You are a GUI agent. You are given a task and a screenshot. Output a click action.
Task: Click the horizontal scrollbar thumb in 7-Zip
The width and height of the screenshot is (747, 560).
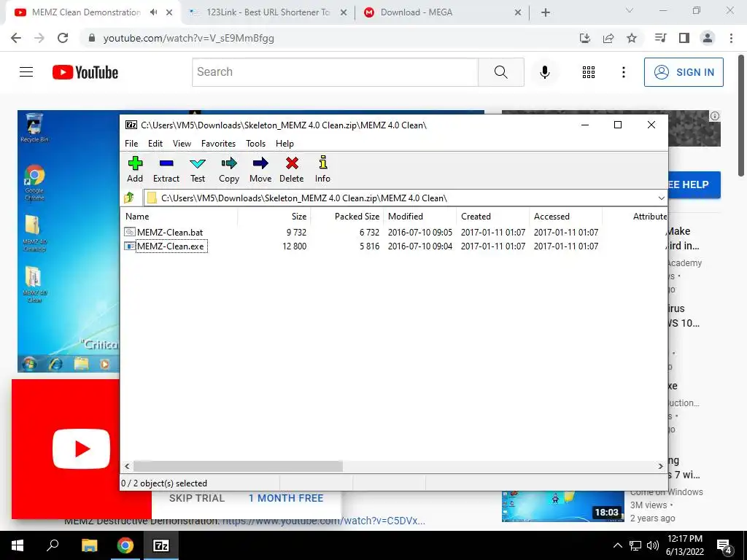click(238, 466)
